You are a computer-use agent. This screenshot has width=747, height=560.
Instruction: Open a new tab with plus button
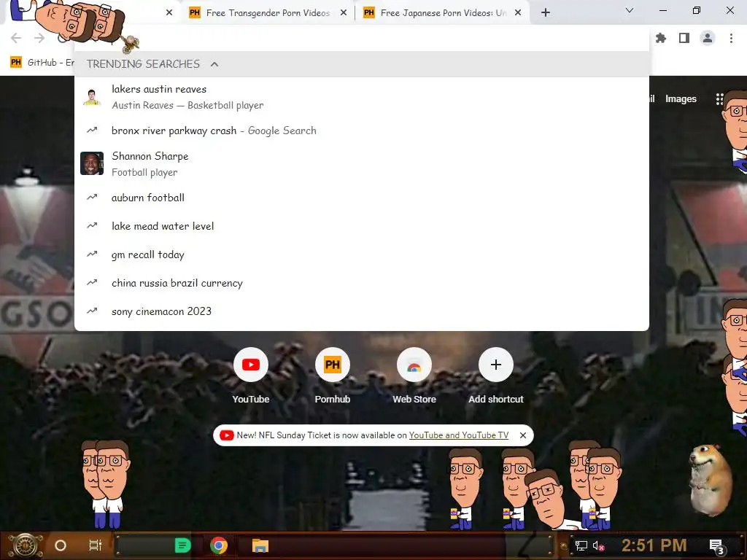(546, 13)
